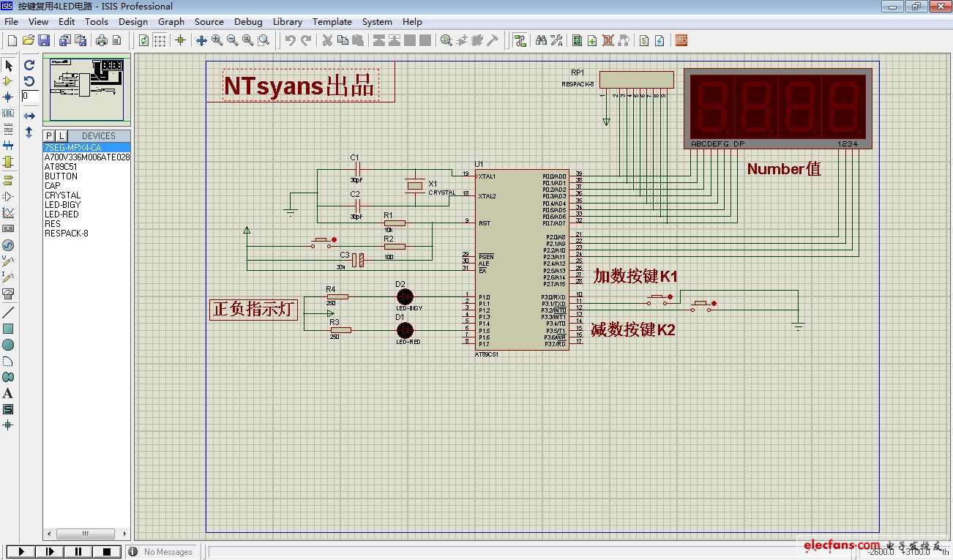This screenshot has height=560, width=953.
Task: Toggle the wire autorouter button
Action: tap(520, 40)
